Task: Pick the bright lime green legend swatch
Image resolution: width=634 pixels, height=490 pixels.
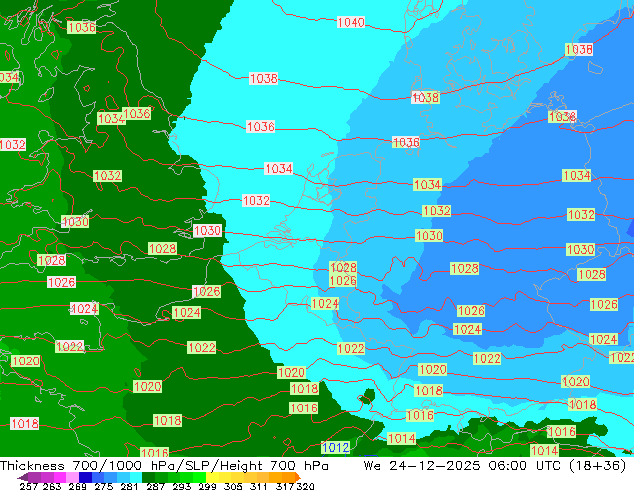Action: tap(199, 477)
